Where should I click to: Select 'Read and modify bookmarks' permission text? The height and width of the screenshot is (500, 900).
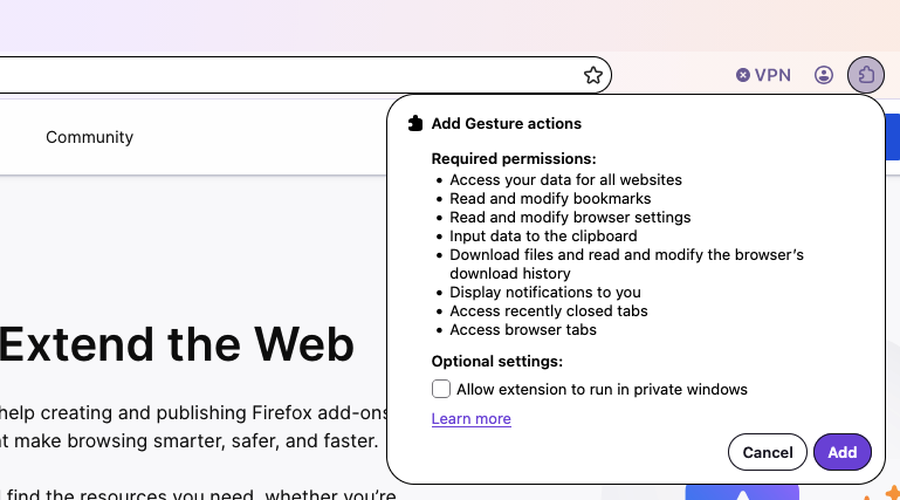click(550, 199)
